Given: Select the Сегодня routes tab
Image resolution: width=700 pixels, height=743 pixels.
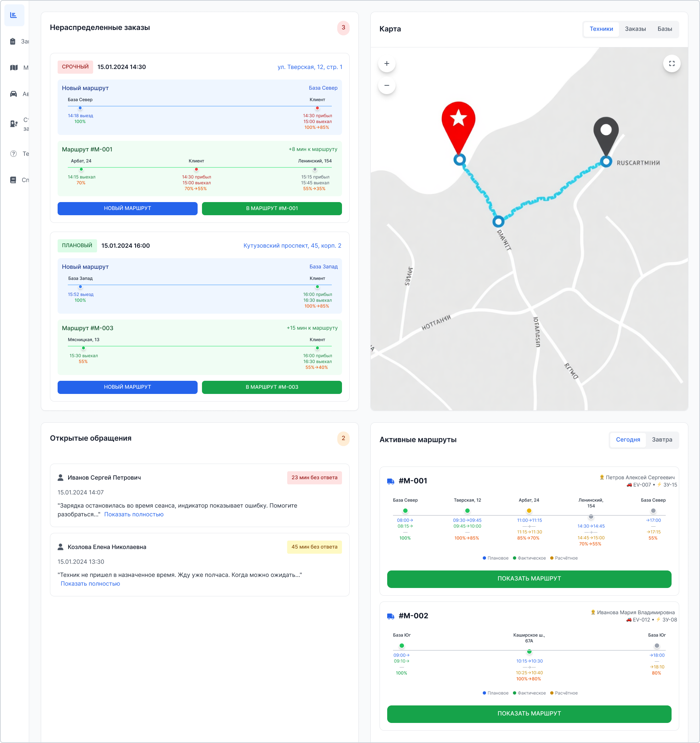Looking at the screenshot, I should point(627,440).
